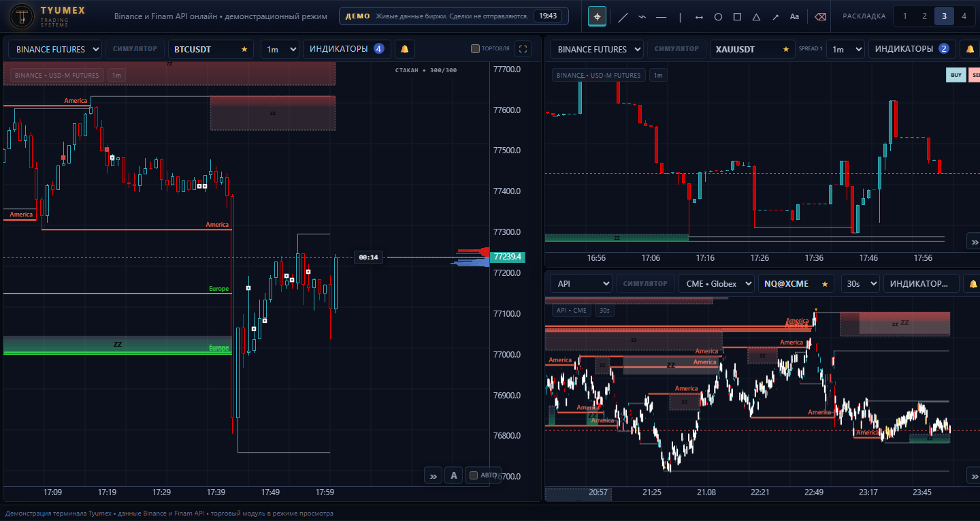The image size is (980, 521).
Task: Open indicators for the NQ@XCME chart
Action: [x=921, y=283]
